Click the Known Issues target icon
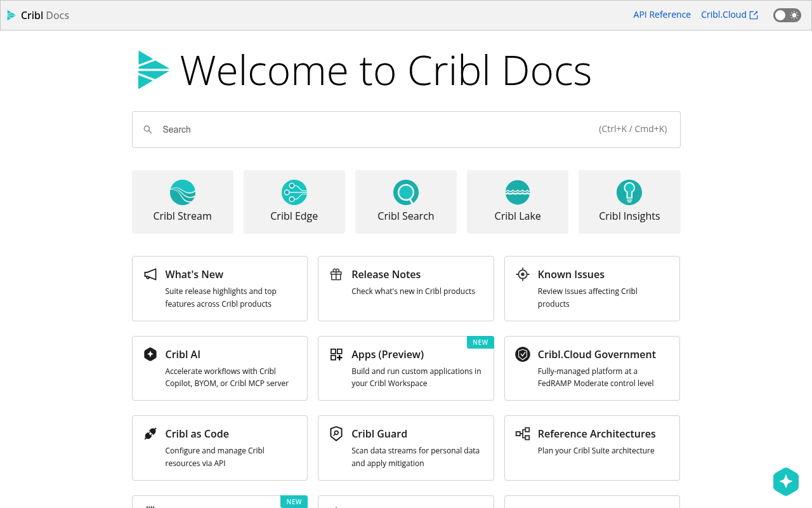 tap(523, 274)
